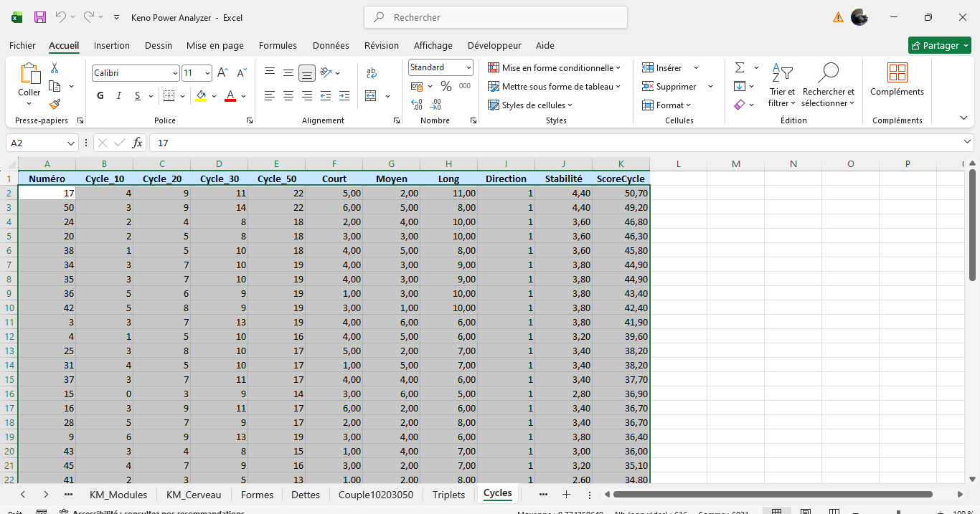Click the red font color button
The height and width of the screenshot is (514, 980).
click(230, 96)
